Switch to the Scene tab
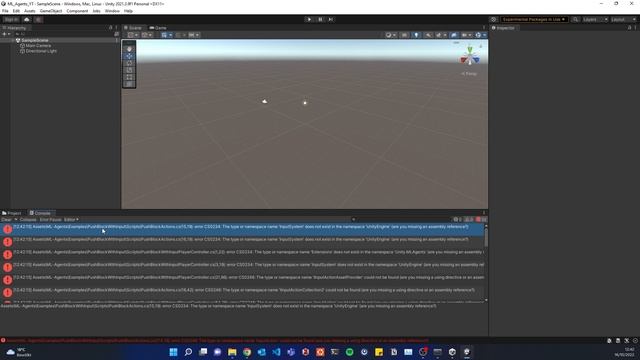 click(133, 28)
